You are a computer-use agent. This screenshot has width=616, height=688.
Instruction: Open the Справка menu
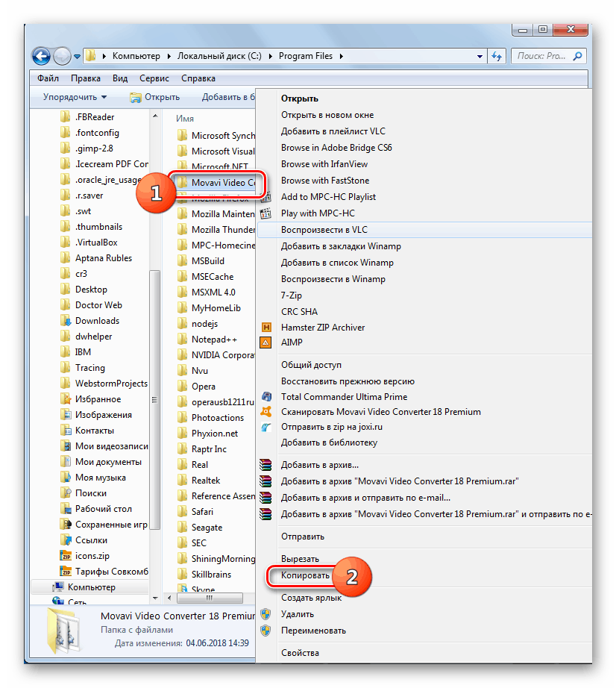pos(198,78)
